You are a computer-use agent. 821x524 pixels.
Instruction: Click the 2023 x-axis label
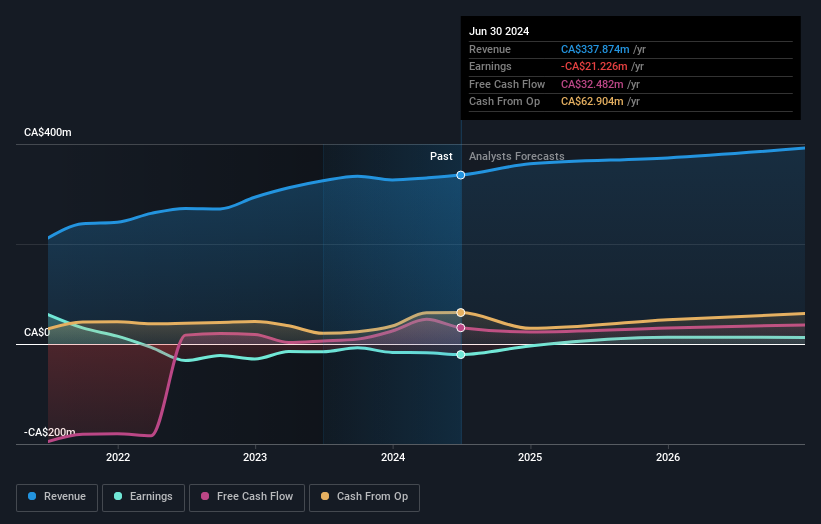point(255,457)
